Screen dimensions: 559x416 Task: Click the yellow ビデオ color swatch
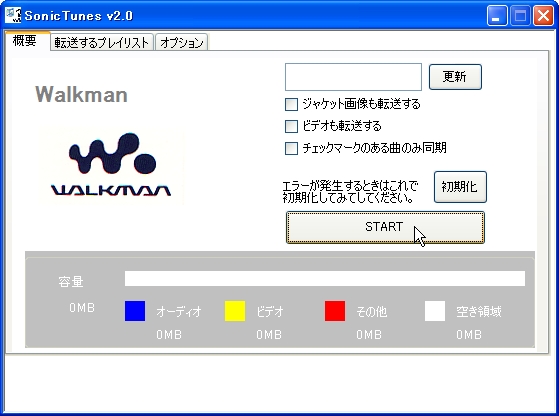click(x=235, y=311)
